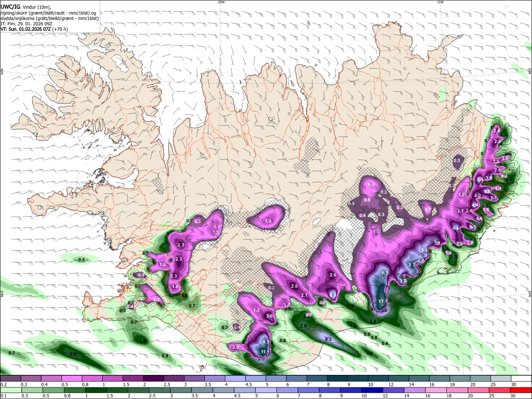Viewport: 532px width, 399px height.
Task: Select the lower legend swatch between 0.5 and 0.8
Action: coord(53,390)
